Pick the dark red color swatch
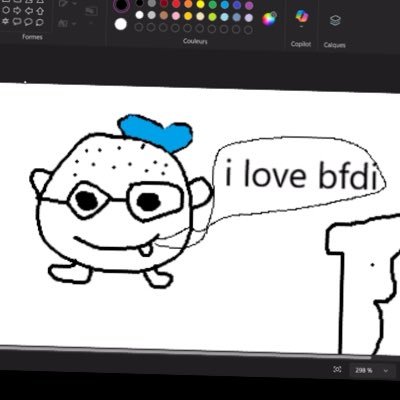The image size is (400, 400). pyautogui.click(x=164, y=3)
